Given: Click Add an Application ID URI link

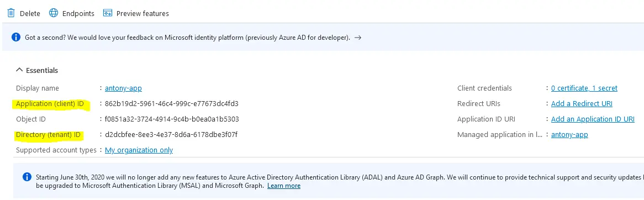Looking at the screenshot, I should 593,119.
